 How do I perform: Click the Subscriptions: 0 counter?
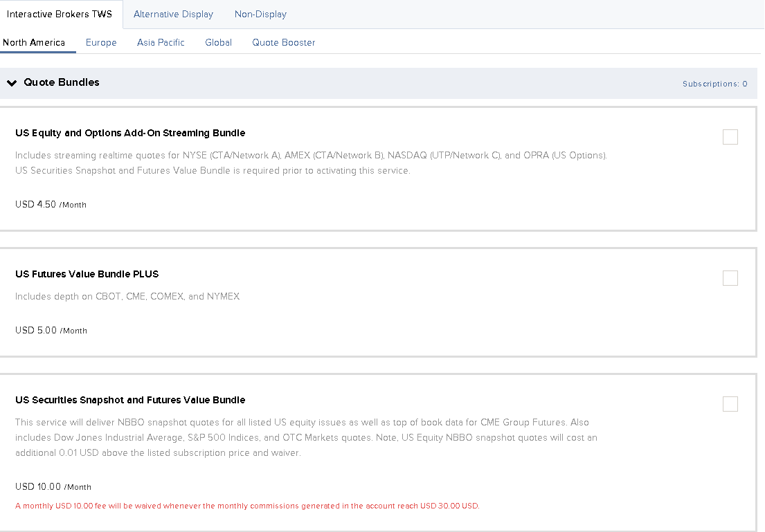pos(714,84)
